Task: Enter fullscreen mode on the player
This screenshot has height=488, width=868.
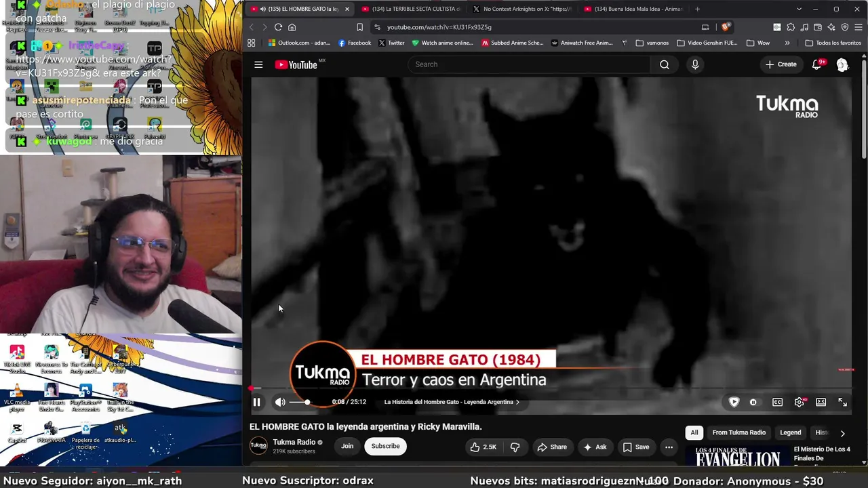Action: tap(842, 402)
